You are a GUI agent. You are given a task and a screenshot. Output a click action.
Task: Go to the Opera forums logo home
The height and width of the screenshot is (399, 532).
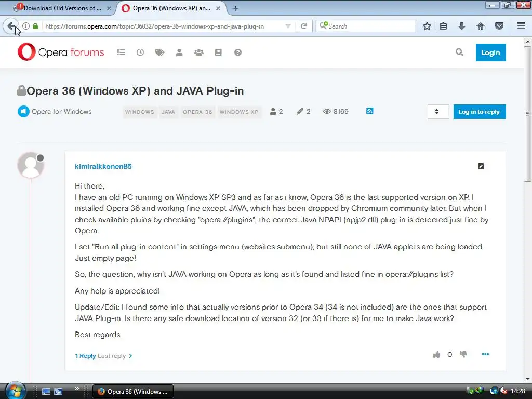[x=61, y=52]
